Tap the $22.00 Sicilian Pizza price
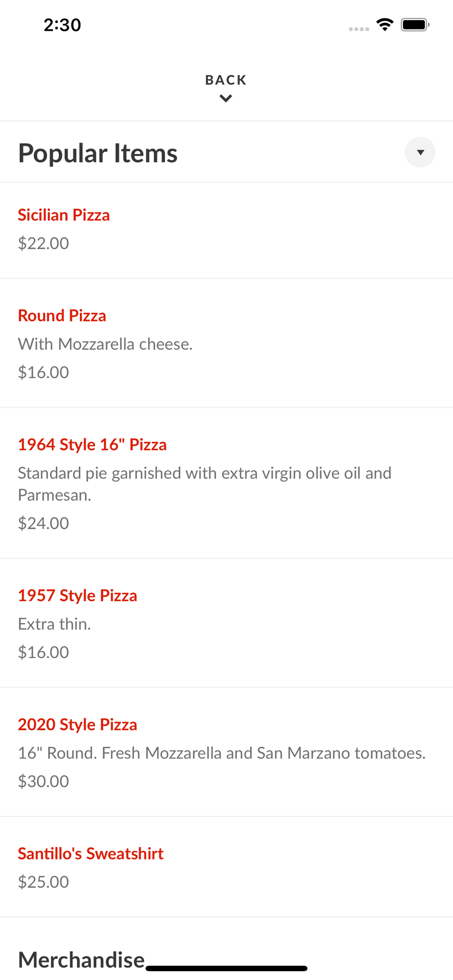 (x=44, y=243)
